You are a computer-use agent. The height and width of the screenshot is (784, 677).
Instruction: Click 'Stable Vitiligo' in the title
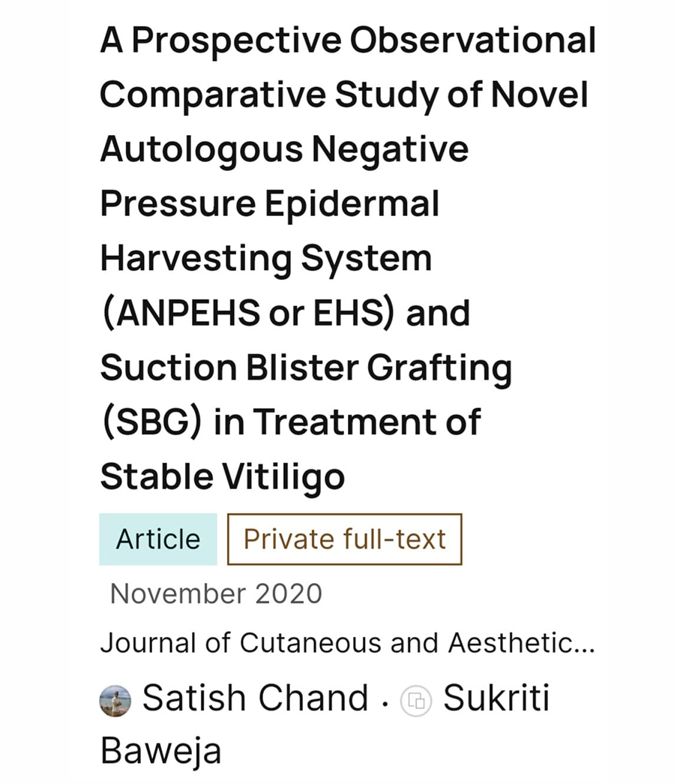click(222, 476)
